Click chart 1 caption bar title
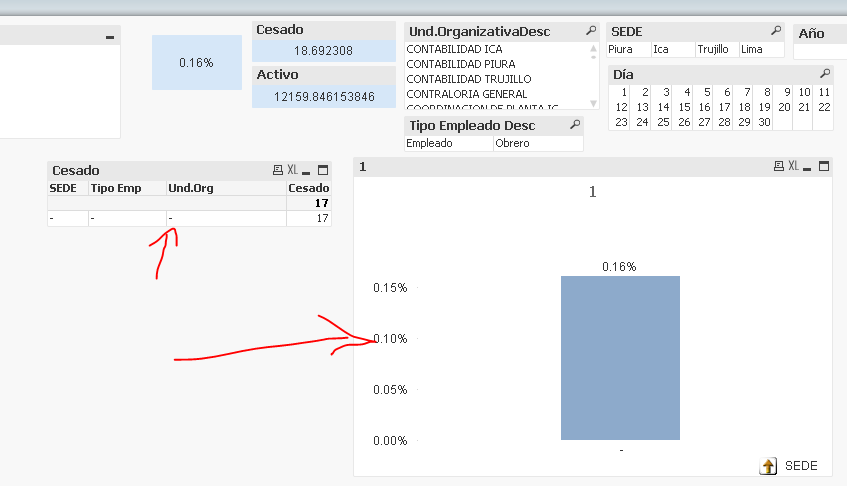 click(x=362, y=167)
